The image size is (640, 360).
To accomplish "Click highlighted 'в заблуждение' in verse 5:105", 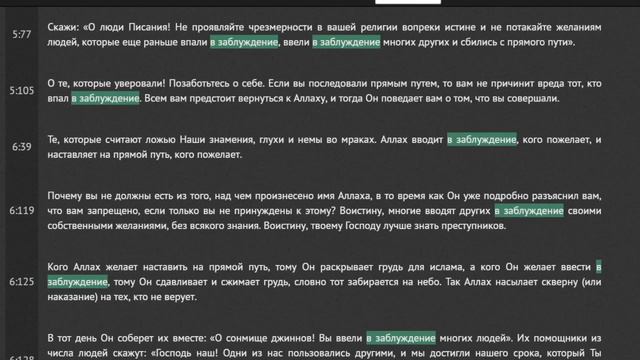I will coord(105,98).
